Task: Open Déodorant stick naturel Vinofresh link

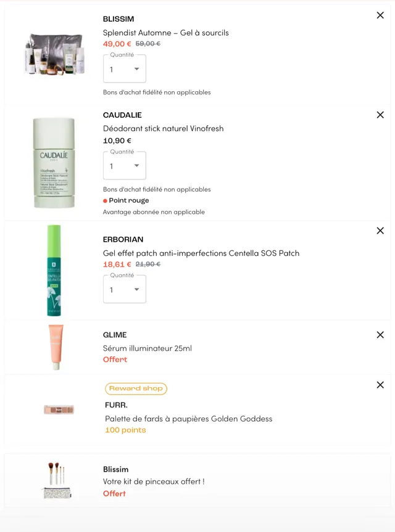Action: [163, 129]
